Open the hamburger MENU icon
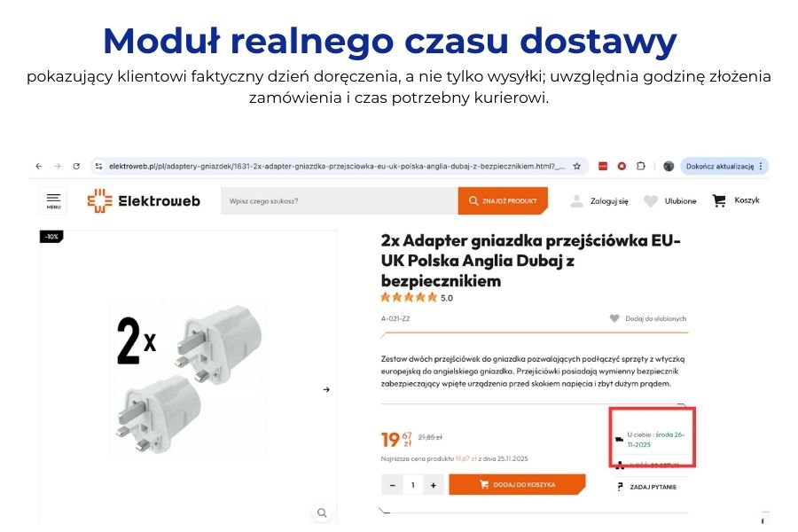798x532 pixels. click(53, 200)
